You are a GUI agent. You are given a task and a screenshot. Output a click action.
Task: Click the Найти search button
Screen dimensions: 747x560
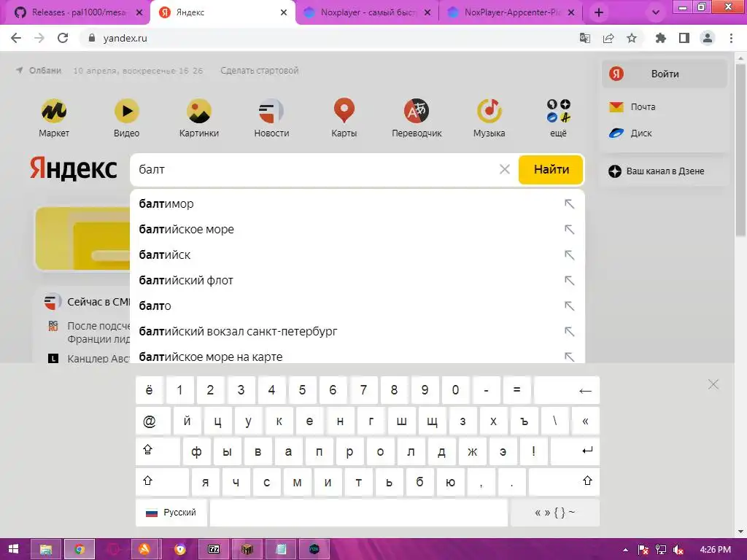(551, 169)
